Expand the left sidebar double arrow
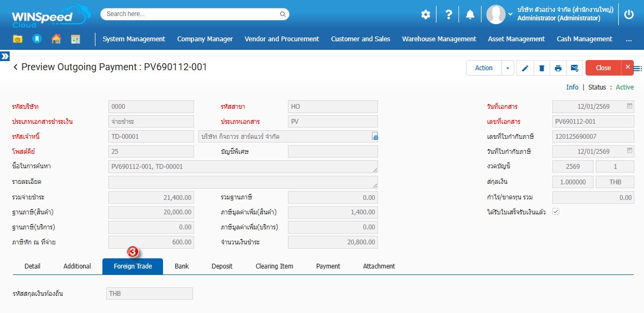Screen dimensions: 644x313 (x=5, y=56)
